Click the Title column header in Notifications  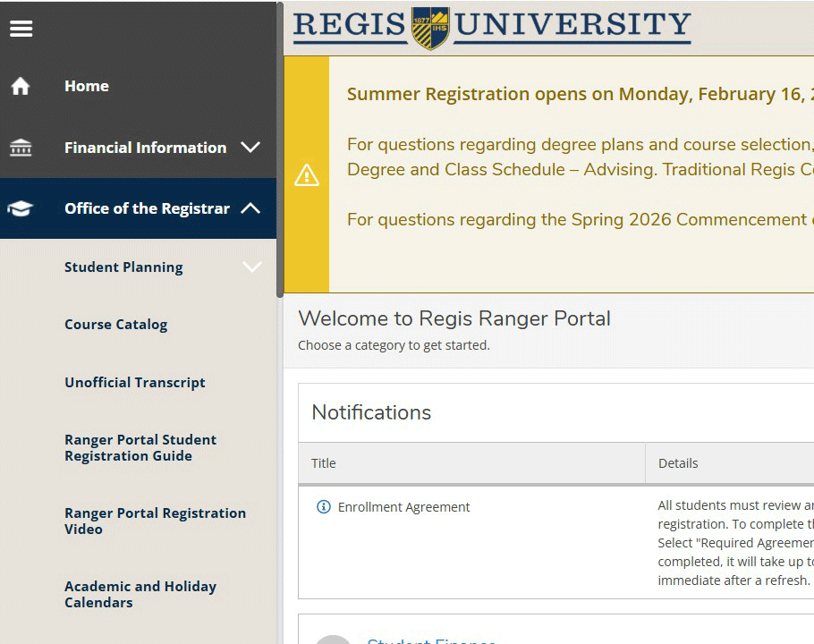pyautogui.click(x=323, y=462)
